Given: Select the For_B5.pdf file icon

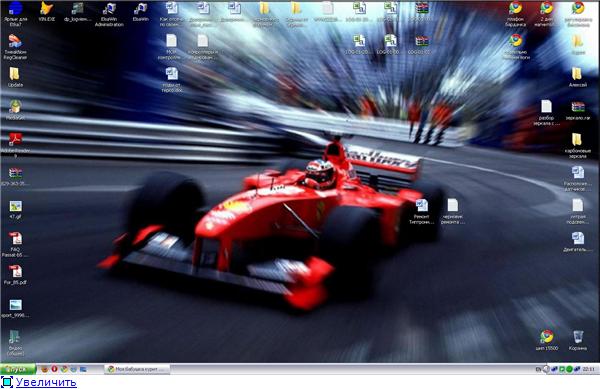Looking at the screenshot, I should pos(15,275).
